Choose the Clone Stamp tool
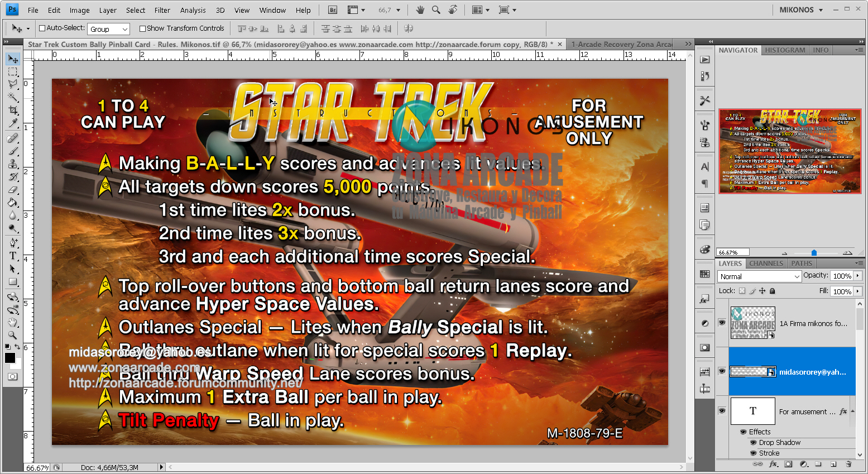Screen dimensions: 868x474 (12, 165)
